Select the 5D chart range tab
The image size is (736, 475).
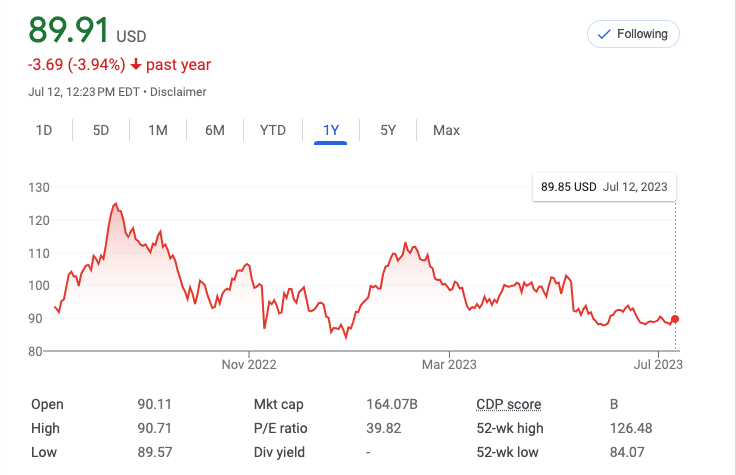101,130
